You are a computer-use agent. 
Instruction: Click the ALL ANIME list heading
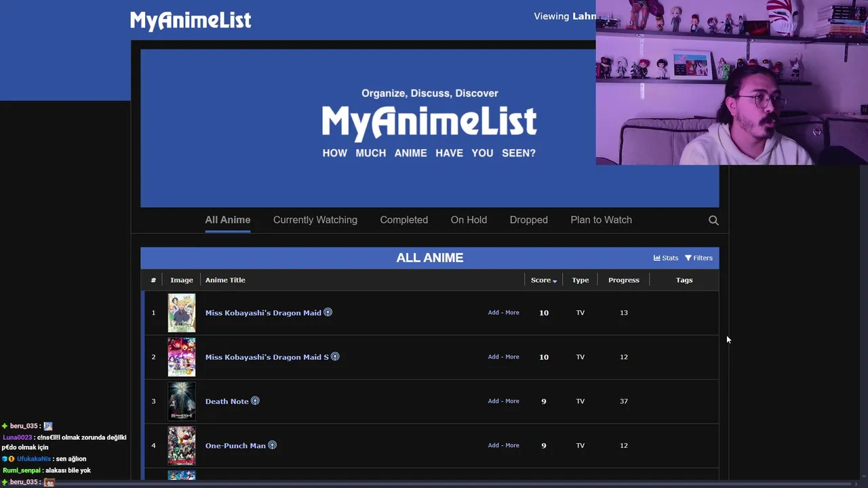pyautogui.click(x=430, y=258)
